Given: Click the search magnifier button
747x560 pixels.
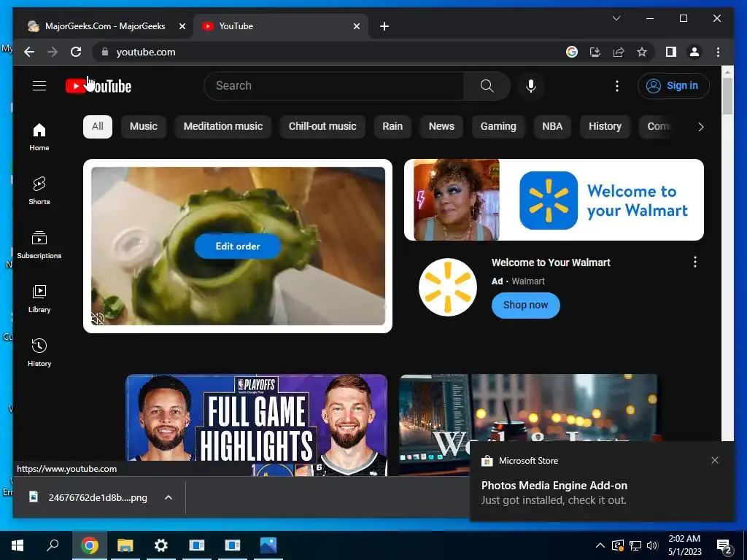Looking at the screenshot, I should [x=487, y=86].
